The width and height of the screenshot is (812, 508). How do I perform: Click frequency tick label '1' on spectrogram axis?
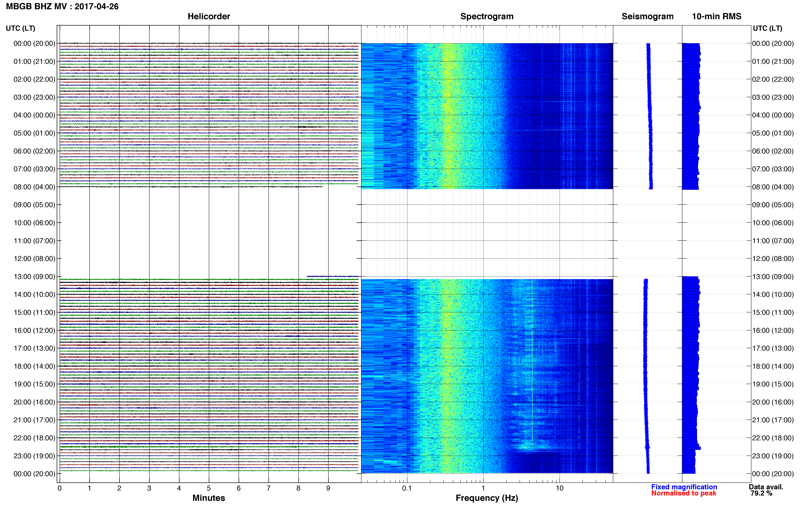[483, 488]
